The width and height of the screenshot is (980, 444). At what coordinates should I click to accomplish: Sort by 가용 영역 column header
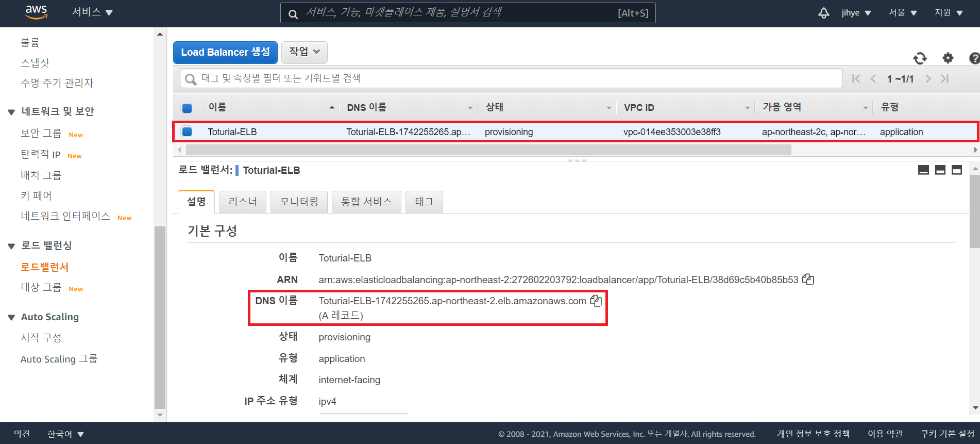coord(782,107)
